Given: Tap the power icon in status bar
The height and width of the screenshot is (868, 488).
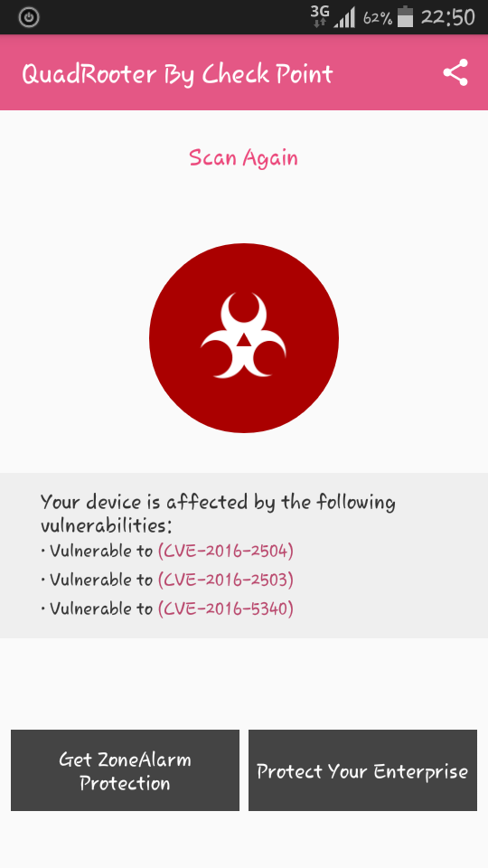Looking at the screenshot, I should (29, 18).
